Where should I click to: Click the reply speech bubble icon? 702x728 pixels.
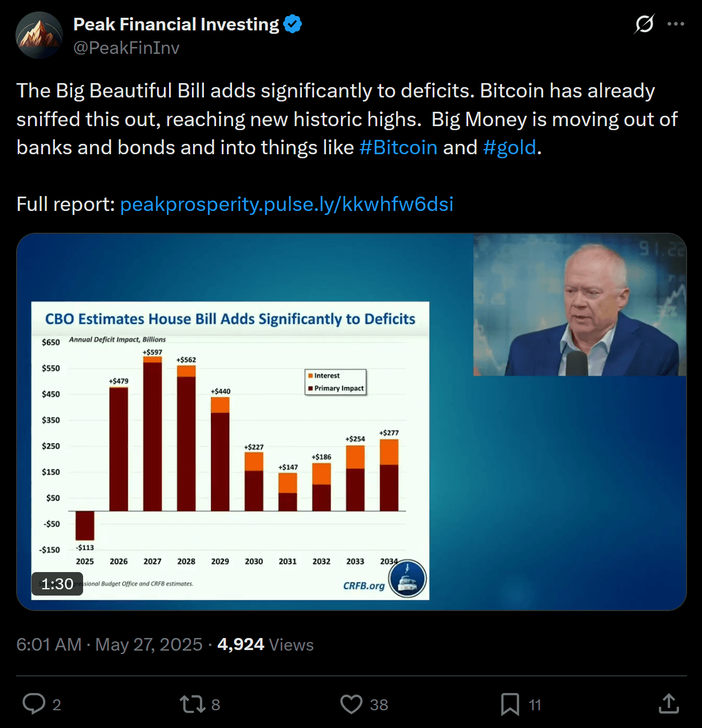34,704
